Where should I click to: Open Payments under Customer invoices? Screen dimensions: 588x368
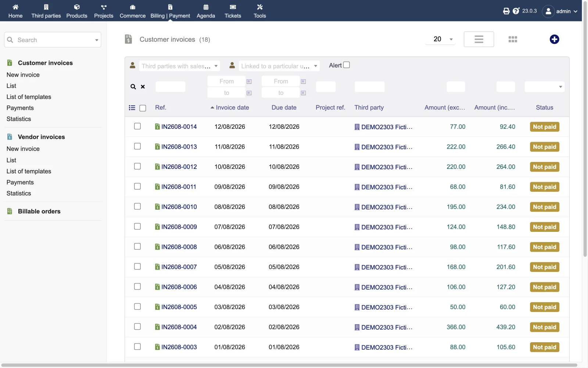point(20,108)
